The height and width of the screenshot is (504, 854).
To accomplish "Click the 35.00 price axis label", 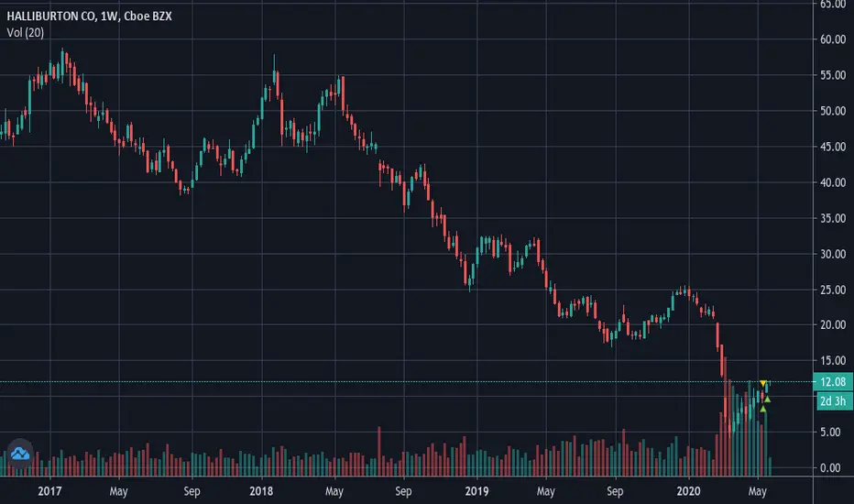I will 833,218.
